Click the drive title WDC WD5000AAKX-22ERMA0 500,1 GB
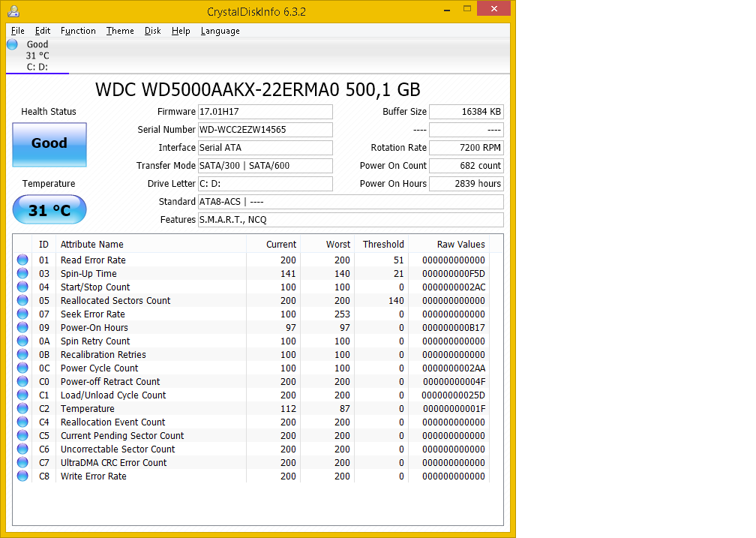This screenshot has width=756, height=538. pos(258,90)
